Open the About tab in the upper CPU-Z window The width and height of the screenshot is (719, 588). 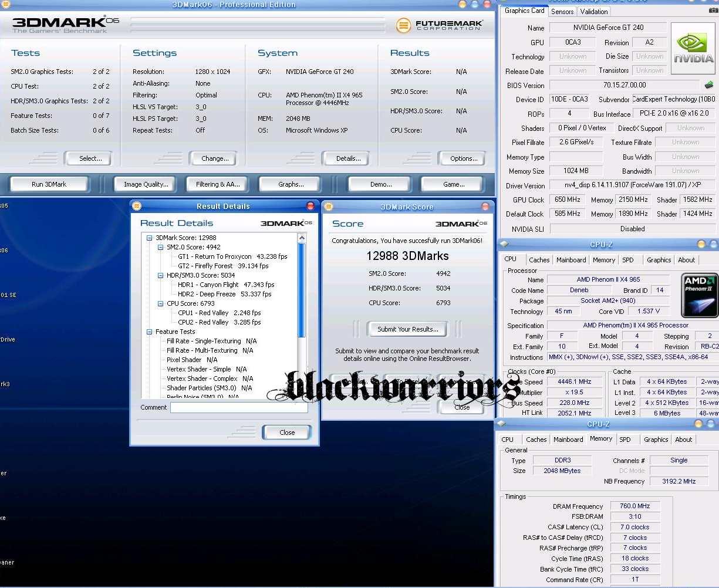686,260
